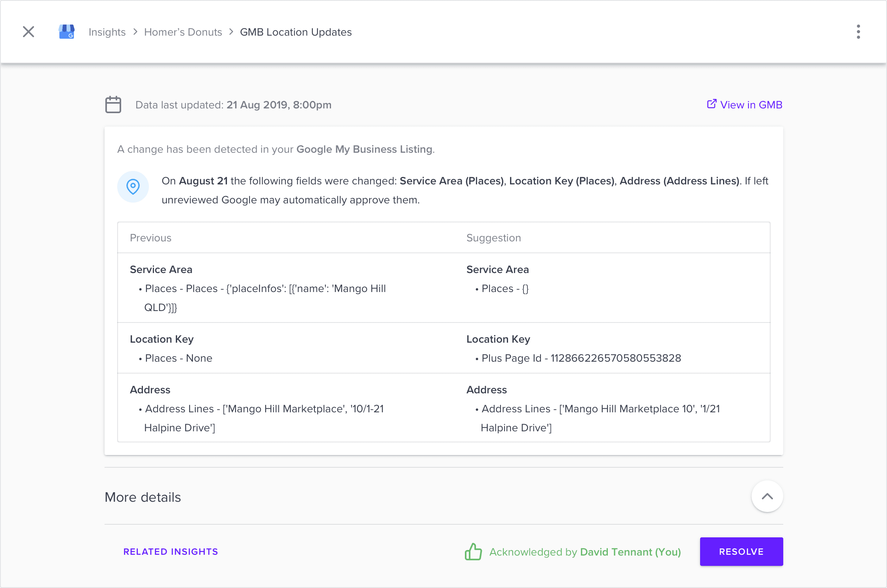Select GMB Location Updates breadcrumb
The image size is (887, 588).
296,32
